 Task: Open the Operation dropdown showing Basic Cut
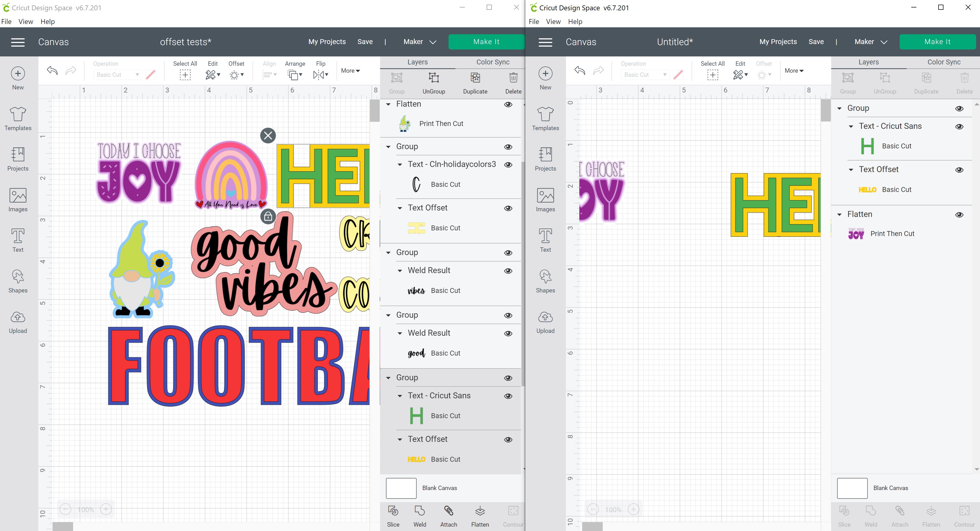click(116, 75)
